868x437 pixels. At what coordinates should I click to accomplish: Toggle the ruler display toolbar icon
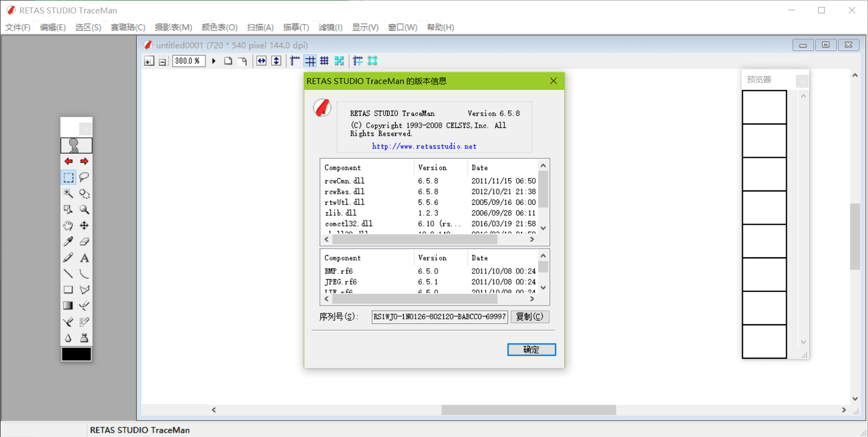pyautogui.click(x=295, y=61)
